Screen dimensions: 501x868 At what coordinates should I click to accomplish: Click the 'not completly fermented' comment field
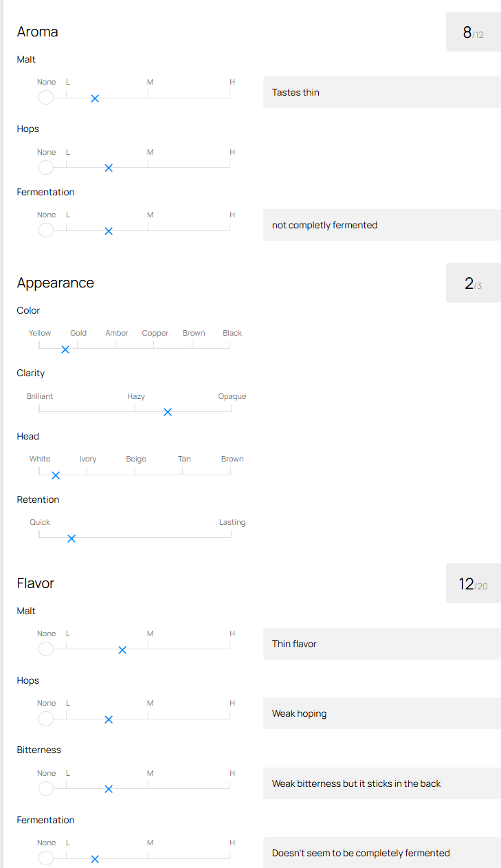(381, 225)
